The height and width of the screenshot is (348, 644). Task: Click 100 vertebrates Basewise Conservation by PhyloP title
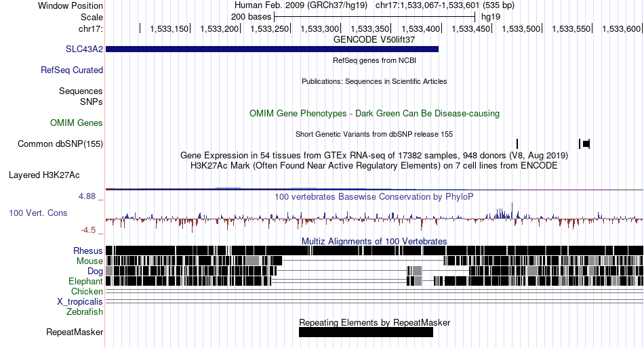point(374,196)
